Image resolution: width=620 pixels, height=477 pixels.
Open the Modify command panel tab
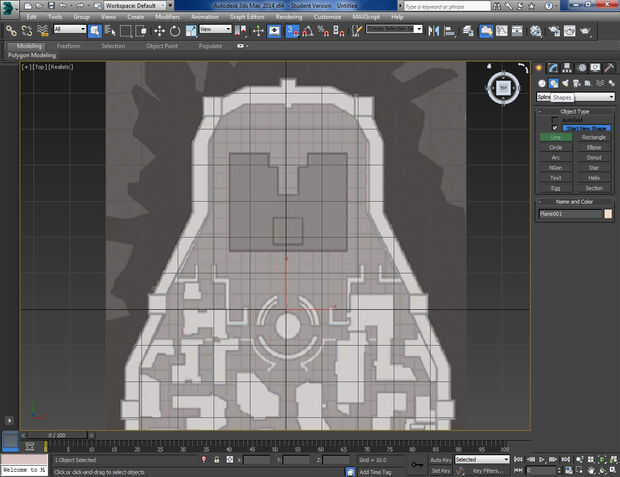(553, 67)
